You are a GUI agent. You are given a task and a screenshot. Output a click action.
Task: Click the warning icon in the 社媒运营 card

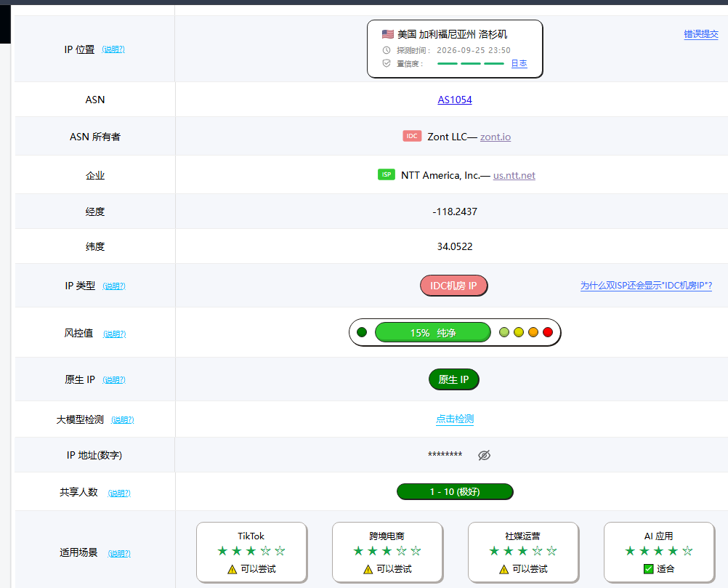(503, 569)
